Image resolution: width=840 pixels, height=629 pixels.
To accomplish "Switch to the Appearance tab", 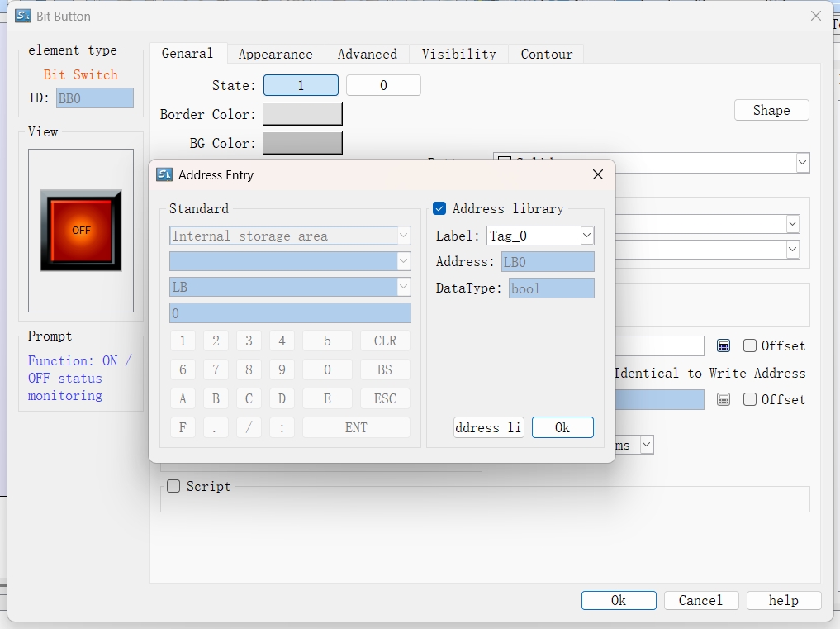I will click(x=275, y=54).
